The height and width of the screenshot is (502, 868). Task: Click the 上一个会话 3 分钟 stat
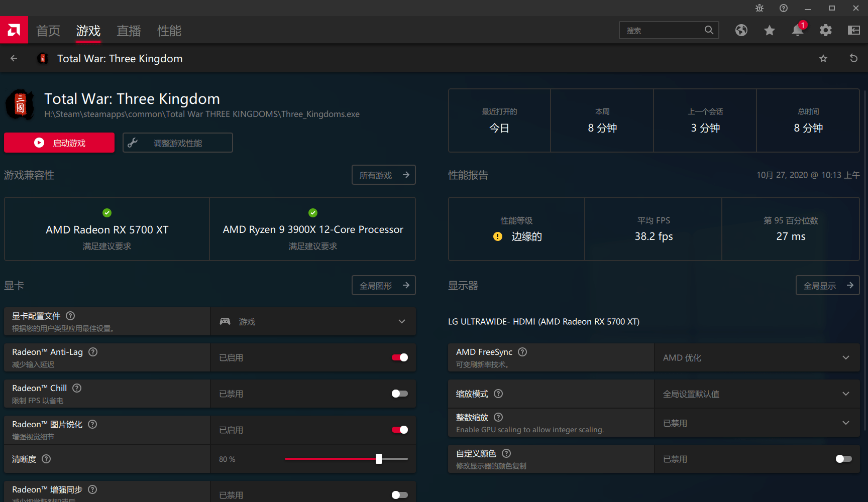(705, 120)
